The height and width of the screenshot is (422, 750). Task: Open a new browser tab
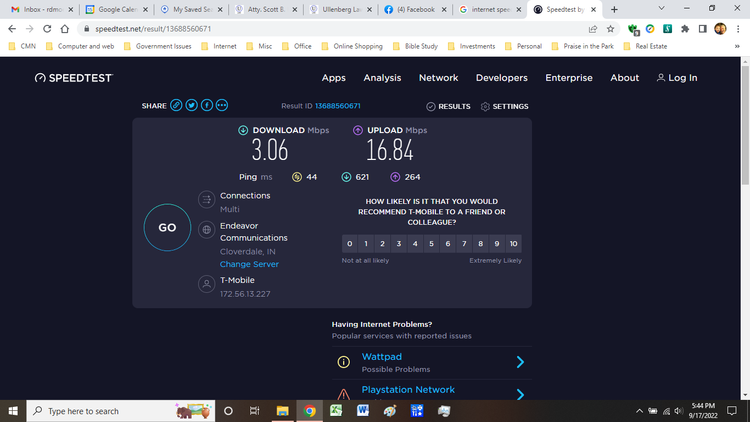(614, 10)
